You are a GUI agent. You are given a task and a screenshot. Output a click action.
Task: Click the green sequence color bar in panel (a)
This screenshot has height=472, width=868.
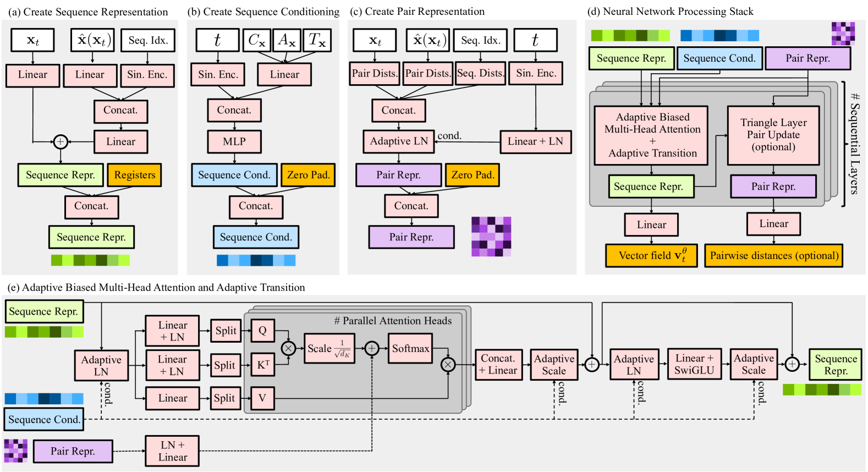tap(90, 260)
